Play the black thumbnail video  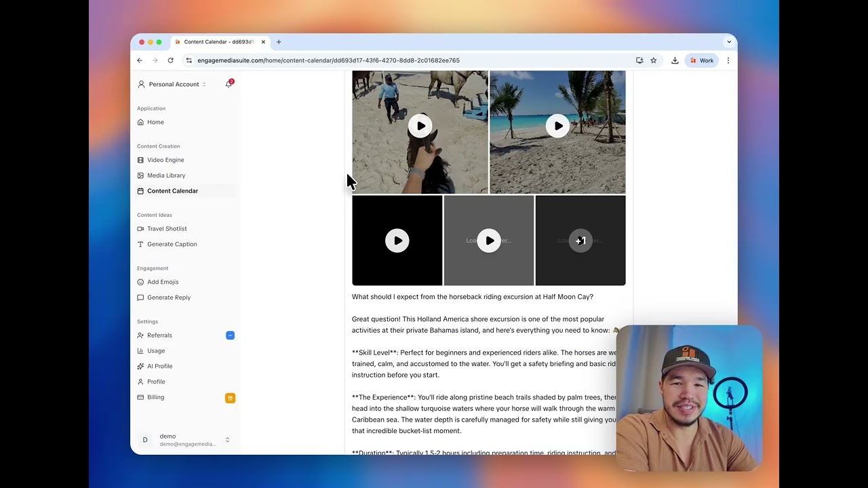tap(397, 241)
